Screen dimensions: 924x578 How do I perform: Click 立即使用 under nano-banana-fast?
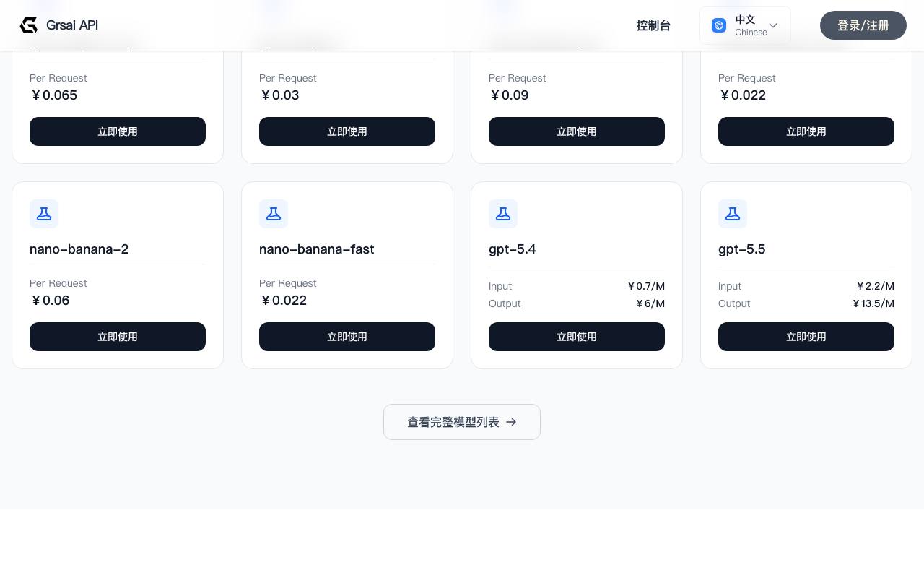(x=347, y=337)
